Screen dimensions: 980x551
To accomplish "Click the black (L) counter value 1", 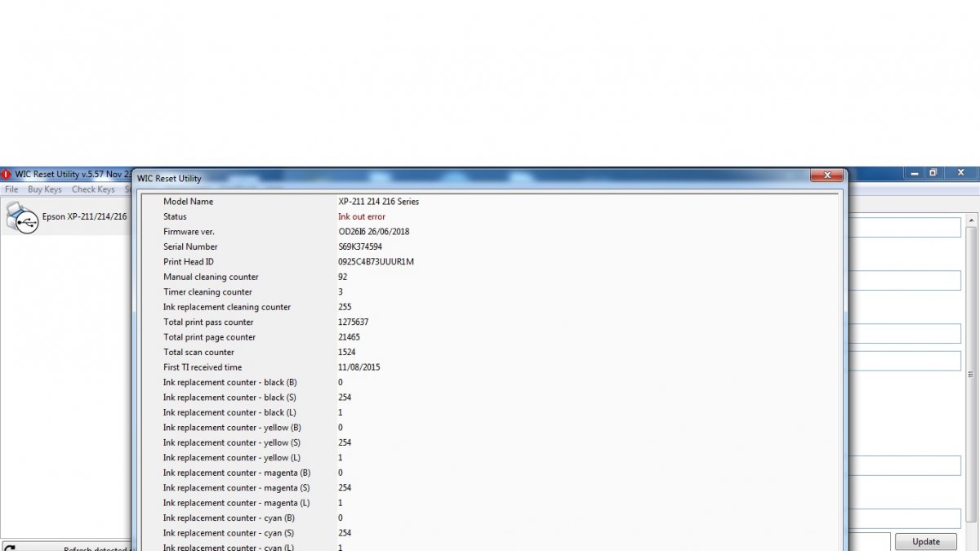I will 341,413.
